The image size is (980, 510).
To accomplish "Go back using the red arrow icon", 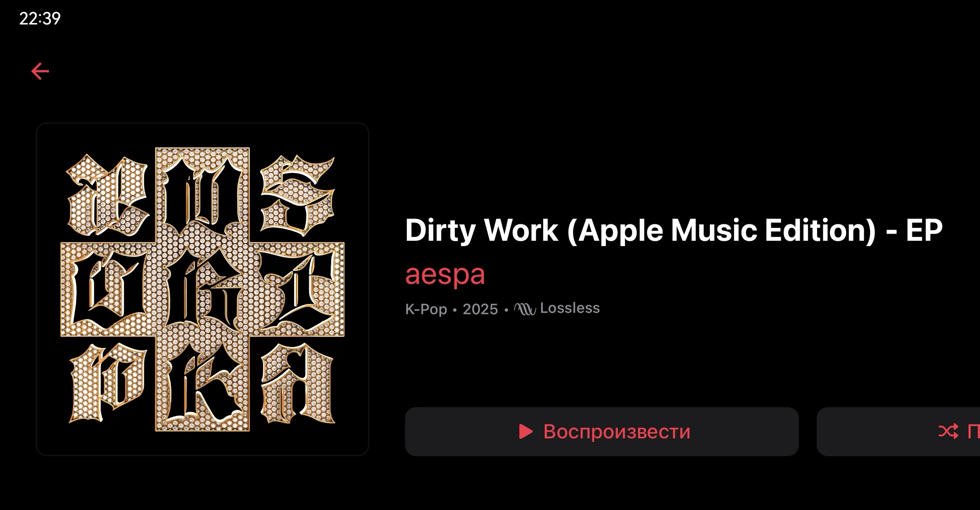I will pyautogui.click(x=40, y=71).
